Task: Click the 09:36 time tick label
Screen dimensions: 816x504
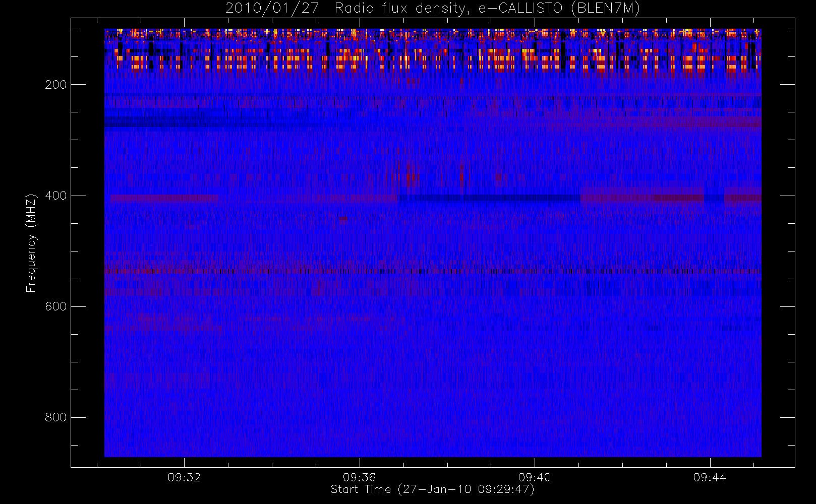Action: [x=360, y=477]
